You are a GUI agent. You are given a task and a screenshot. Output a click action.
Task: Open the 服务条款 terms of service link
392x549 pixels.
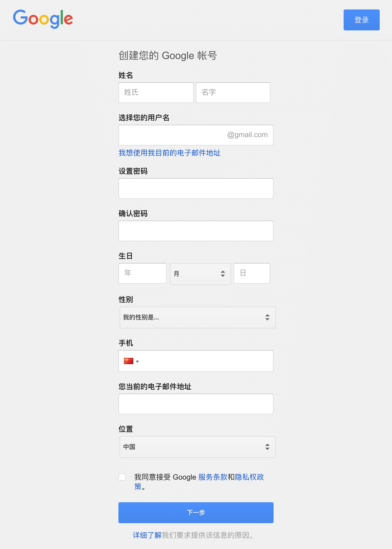[213, 477]
